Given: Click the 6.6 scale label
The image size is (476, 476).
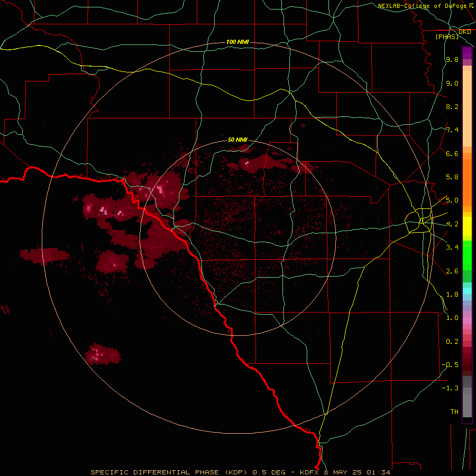Looking at the screenshot, I should (452, 153).
